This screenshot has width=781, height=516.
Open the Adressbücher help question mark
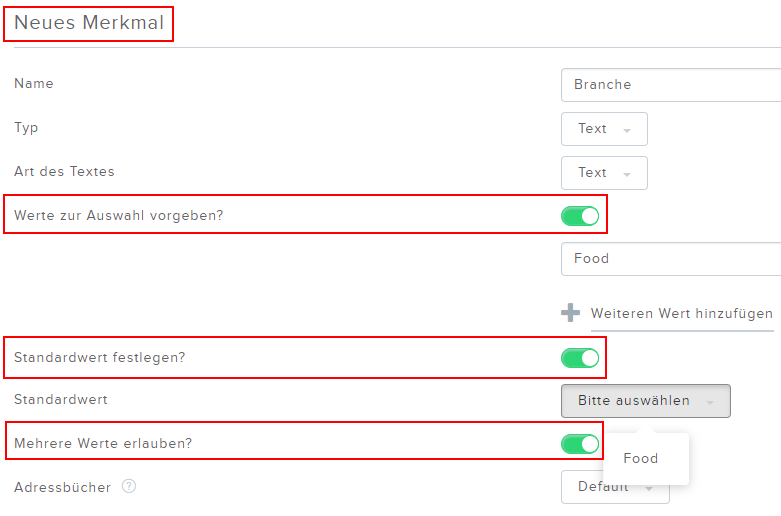(129, 486)
